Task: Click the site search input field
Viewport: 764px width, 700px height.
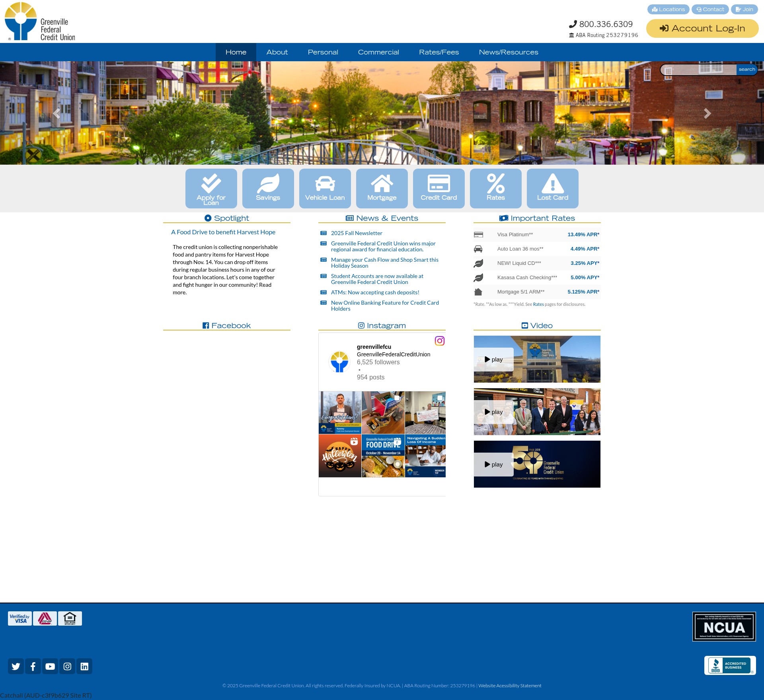Action: 698,70
